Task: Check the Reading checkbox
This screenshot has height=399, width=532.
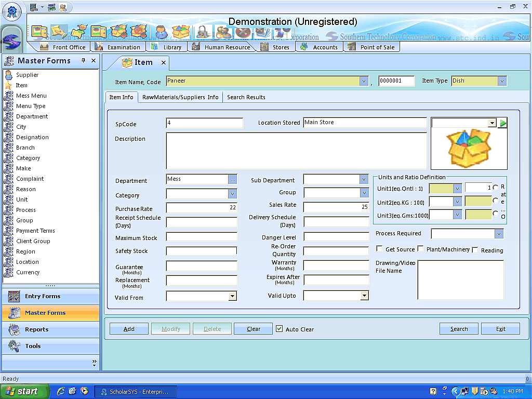Action: (475, 250)
